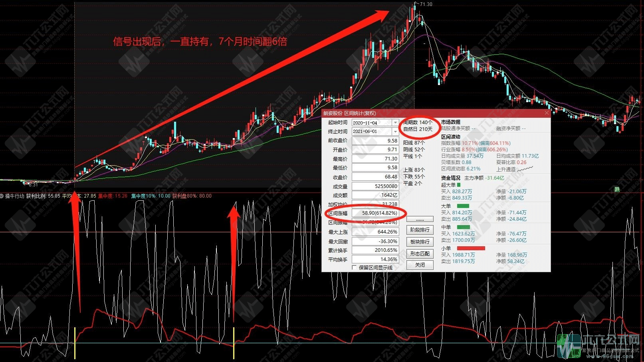Screen dimensions: 644x362
Task: Click the 收盘价 value 68.48
Action: [x=375, y=177]
